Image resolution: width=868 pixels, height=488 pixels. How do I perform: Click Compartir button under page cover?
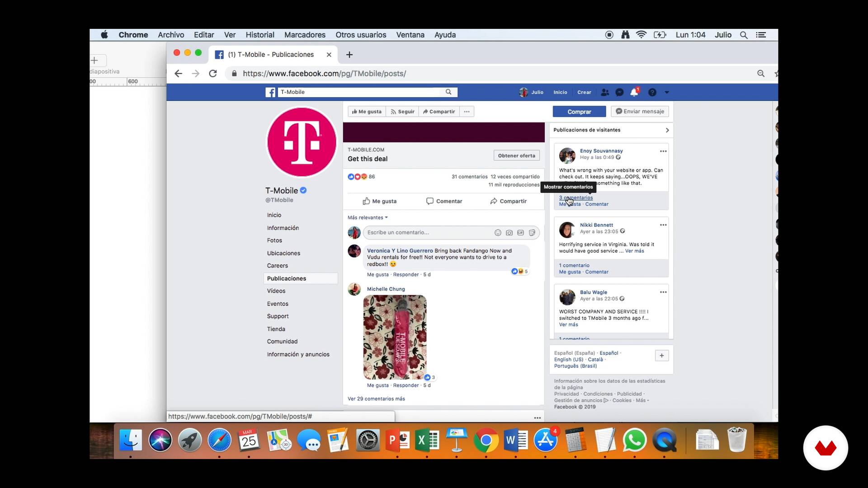click(439, 112)
